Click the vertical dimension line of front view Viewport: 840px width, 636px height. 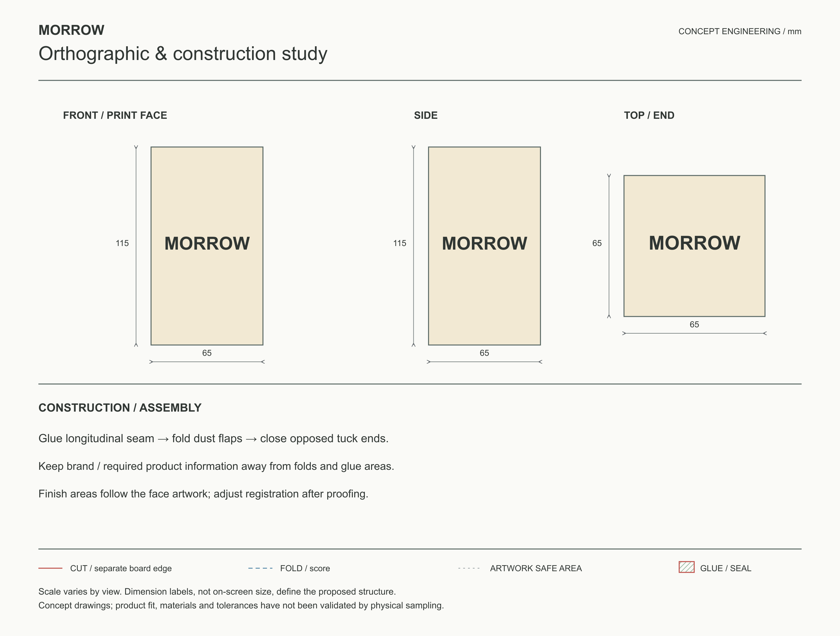[x=136, y=246]
